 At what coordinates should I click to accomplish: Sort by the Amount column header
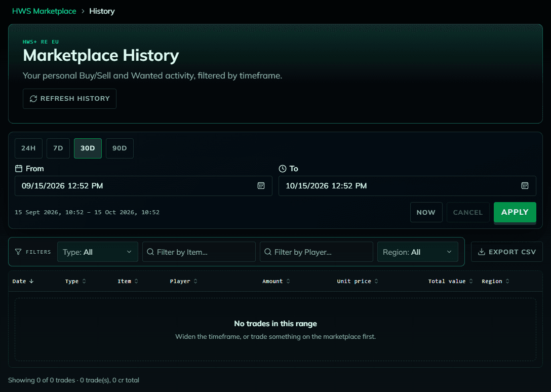point(276,281)
